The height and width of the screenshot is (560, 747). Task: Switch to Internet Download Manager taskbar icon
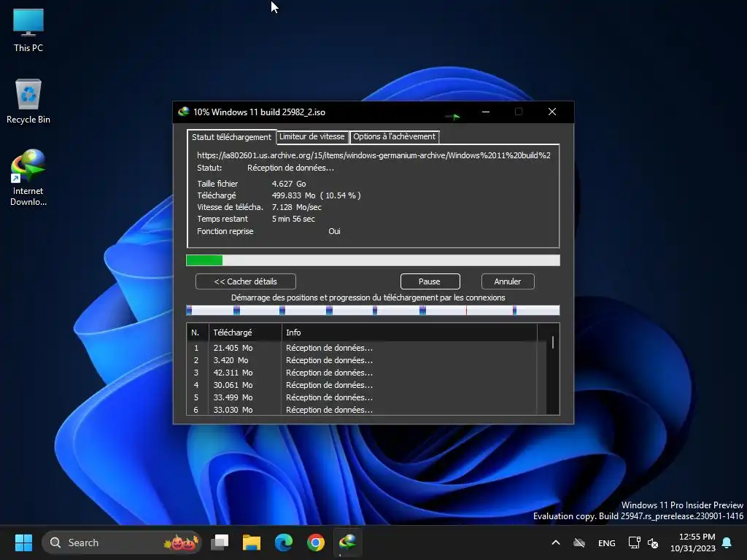pyautogui.click(x=348, y=542)
